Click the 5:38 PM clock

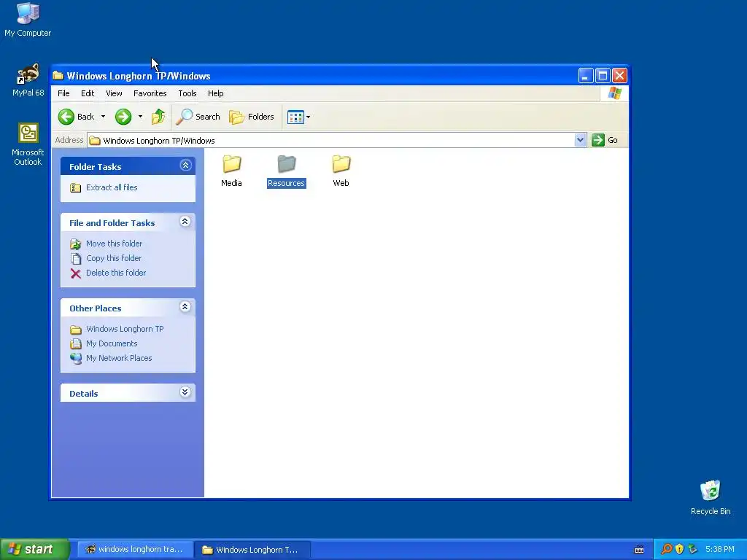pos(719,549)
